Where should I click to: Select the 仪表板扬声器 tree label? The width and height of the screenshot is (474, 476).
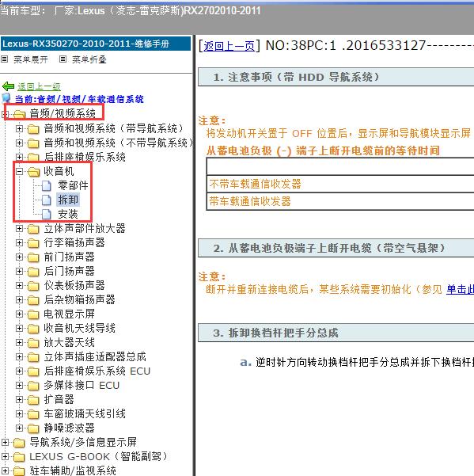point(74,285)
